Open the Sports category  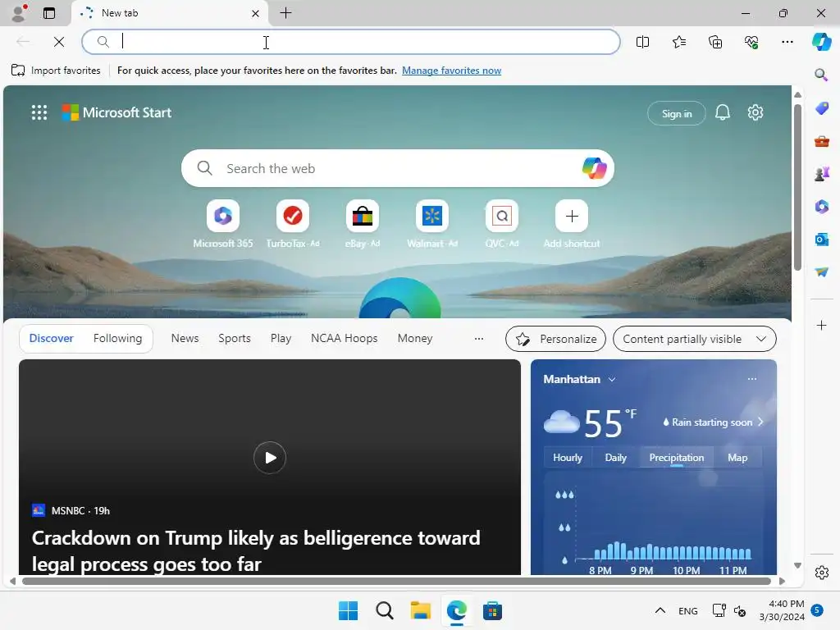pos(234,338)
